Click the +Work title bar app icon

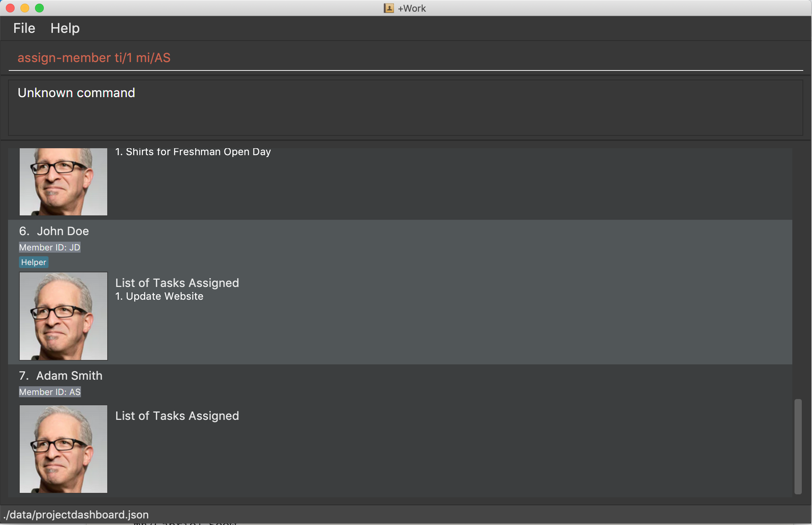(x=388, y=8)
